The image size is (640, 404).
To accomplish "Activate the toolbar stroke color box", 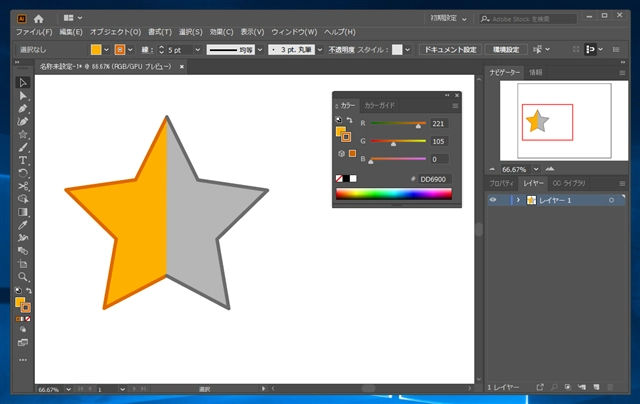I will [26, 308].
